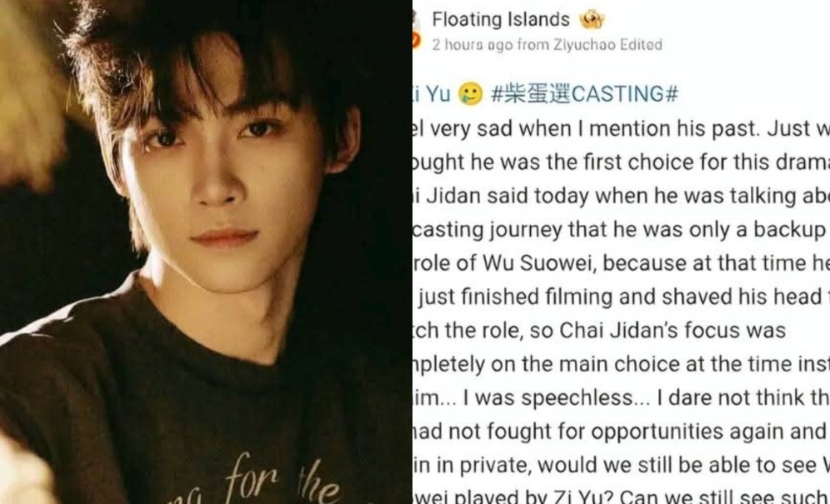The height and width of the screenshot is (504, 830).
Task: Click the crown badge beside Floating Islands
Action: 592,20
